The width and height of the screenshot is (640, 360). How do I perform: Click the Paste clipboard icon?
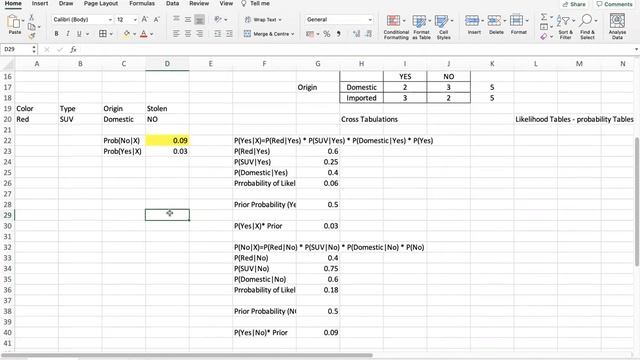coord(14,22)
